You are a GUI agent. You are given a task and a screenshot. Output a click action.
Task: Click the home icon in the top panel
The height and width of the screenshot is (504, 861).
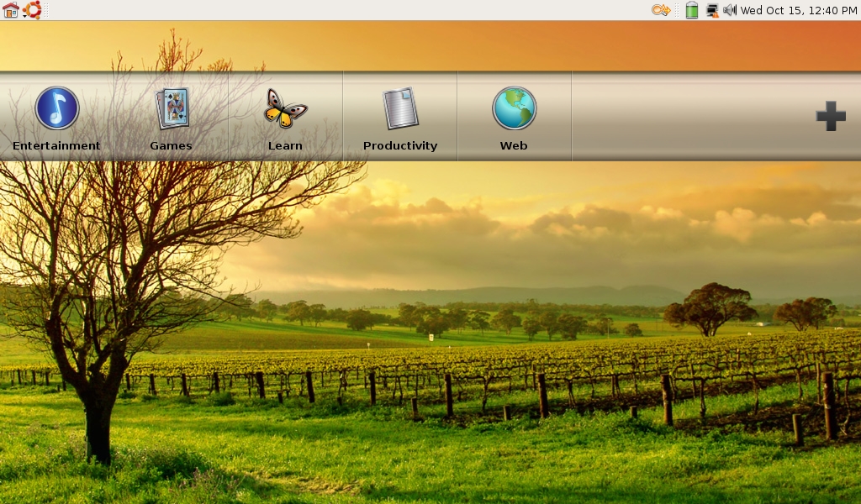click(11, 10)
